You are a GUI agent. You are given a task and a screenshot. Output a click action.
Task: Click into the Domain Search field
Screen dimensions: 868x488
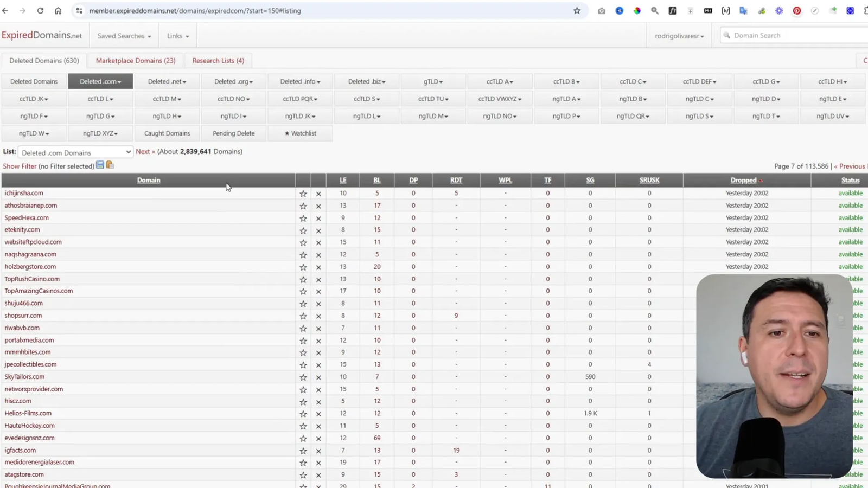click(x=792, y=35)
